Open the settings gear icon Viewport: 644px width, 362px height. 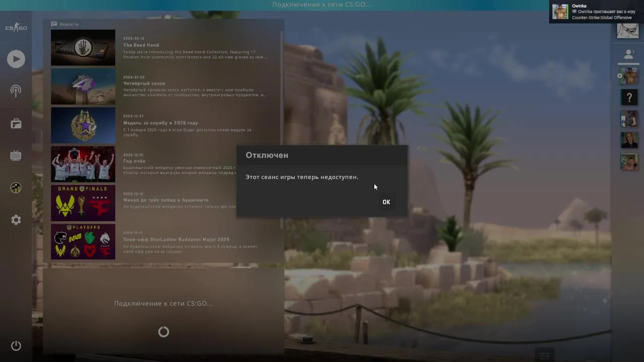(x=16, y=220)
